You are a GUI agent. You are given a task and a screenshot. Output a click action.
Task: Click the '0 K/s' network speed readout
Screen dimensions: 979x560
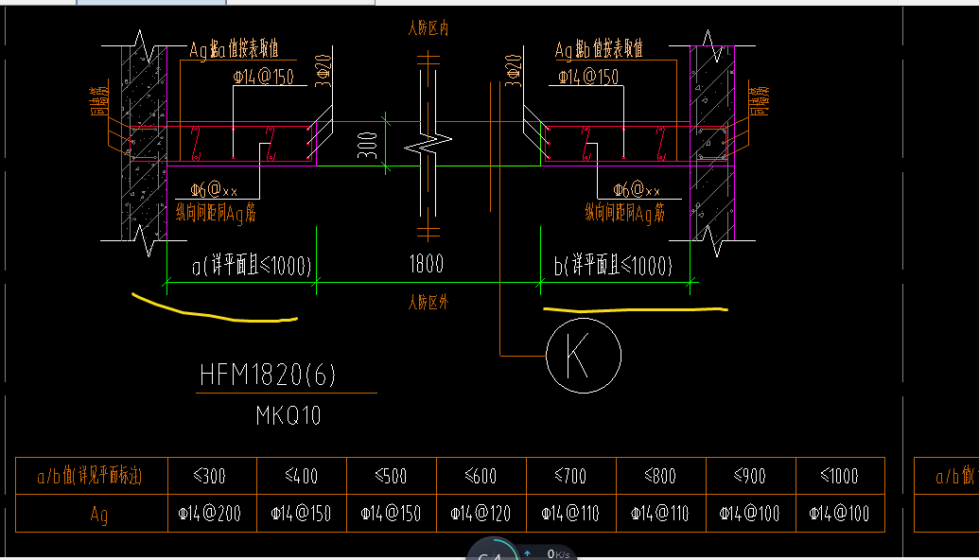coord(558,553)
